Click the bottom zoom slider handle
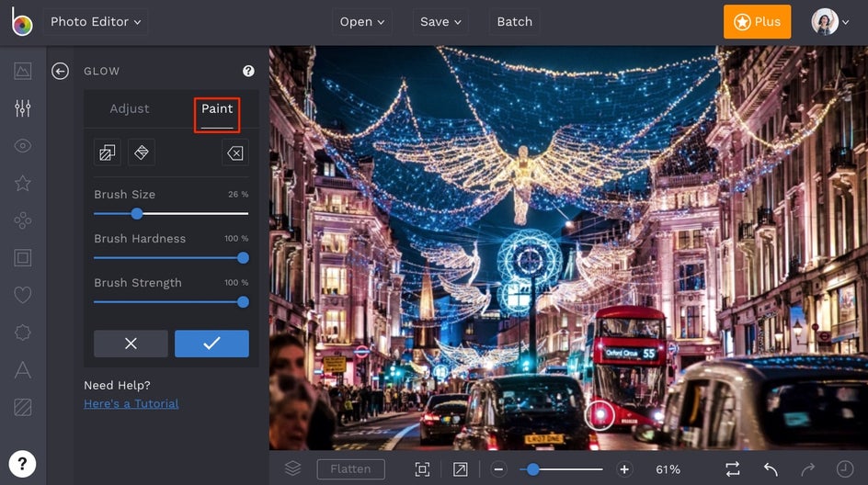Screen dimensions: 868x485 (532, 469)
